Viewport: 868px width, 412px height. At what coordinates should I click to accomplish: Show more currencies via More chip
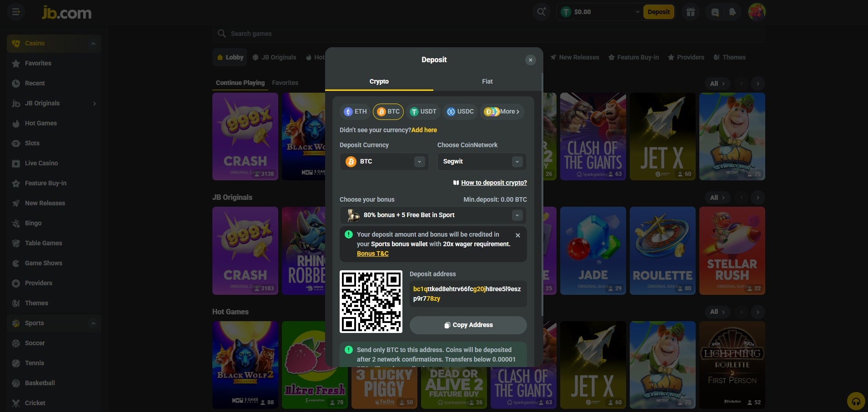(x=502, y=112)
